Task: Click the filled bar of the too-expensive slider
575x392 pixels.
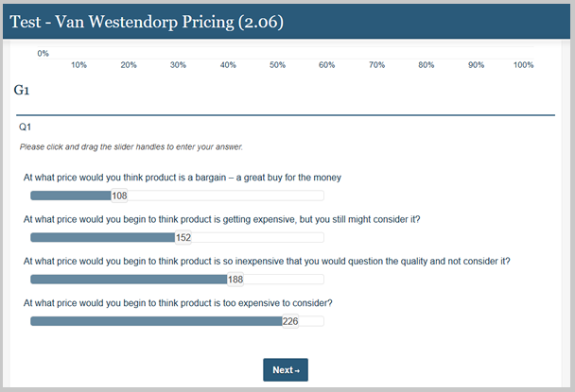Action: tap(156, 321)
